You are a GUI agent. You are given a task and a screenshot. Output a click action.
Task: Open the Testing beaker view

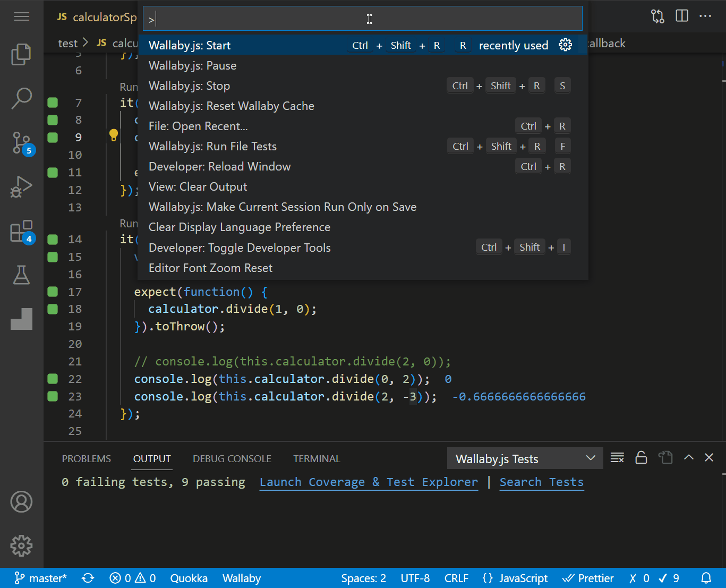click(21, 275)
